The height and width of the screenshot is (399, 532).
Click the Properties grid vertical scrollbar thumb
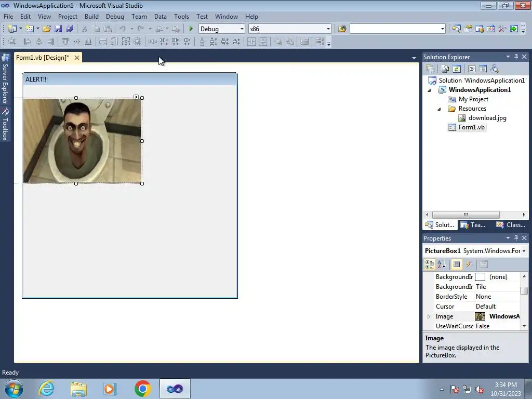click(524, 291)
